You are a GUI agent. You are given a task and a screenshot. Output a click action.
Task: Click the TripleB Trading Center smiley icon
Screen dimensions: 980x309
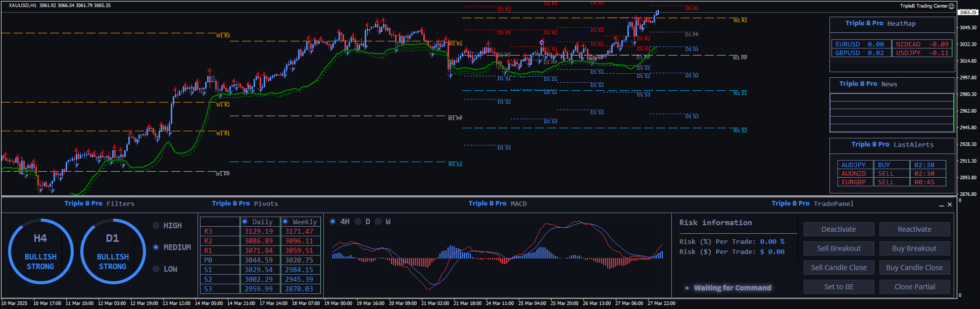coord(952,6)
